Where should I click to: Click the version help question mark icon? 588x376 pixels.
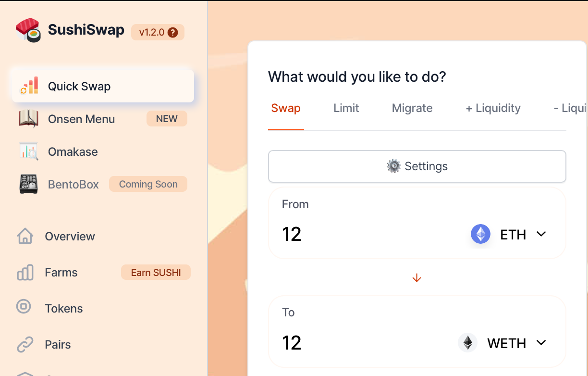[173, 33]
